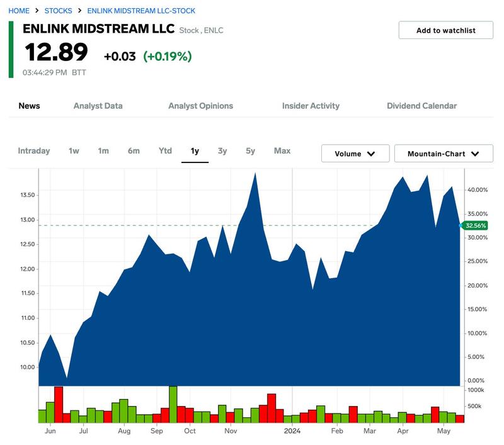Click the 40.00% axis label

pos(478,189)
